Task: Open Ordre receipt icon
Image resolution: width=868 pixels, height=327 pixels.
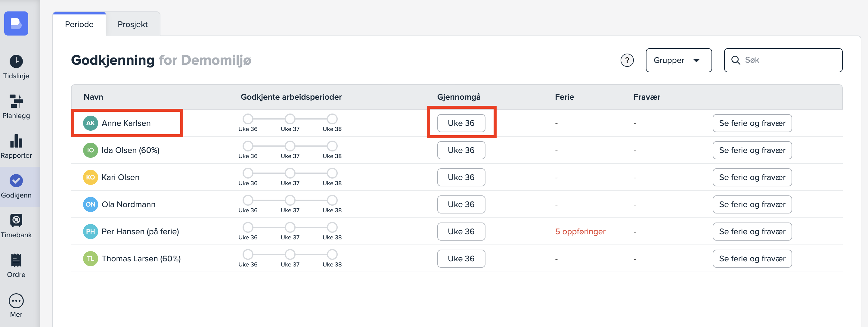Action: pyautogui.click(x=16, y=260)
